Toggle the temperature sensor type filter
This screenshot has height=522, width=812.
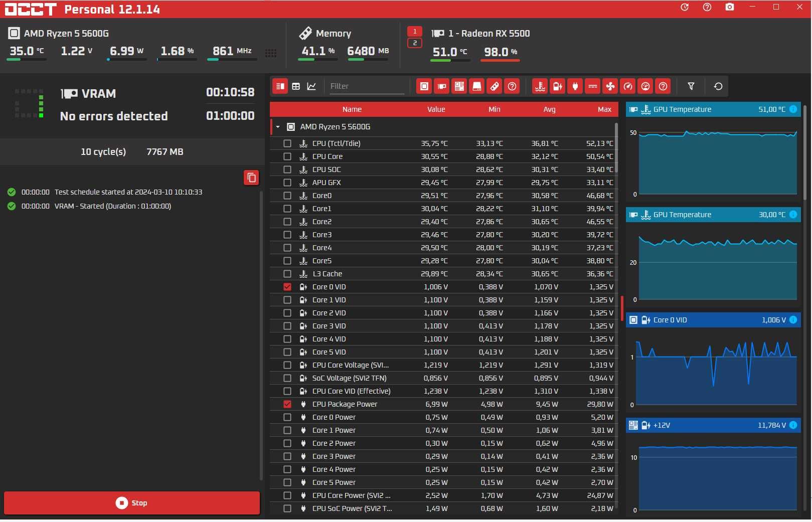540,86
